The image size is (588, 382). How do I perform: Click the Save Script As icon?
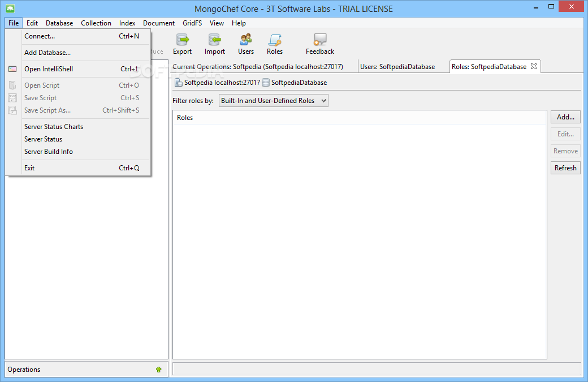pos(12,110)
